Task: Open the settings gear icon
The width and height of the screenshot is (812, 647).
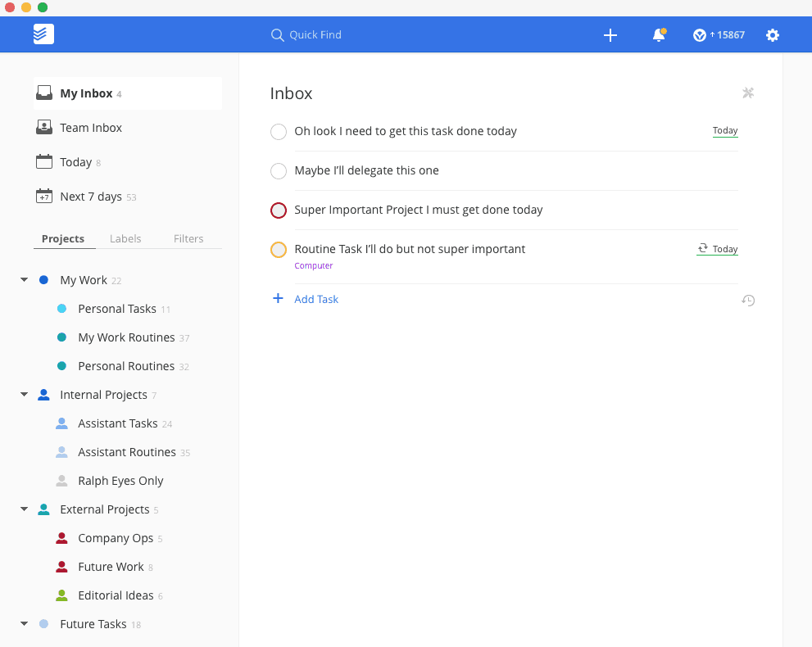Action: tap(772, 35)
